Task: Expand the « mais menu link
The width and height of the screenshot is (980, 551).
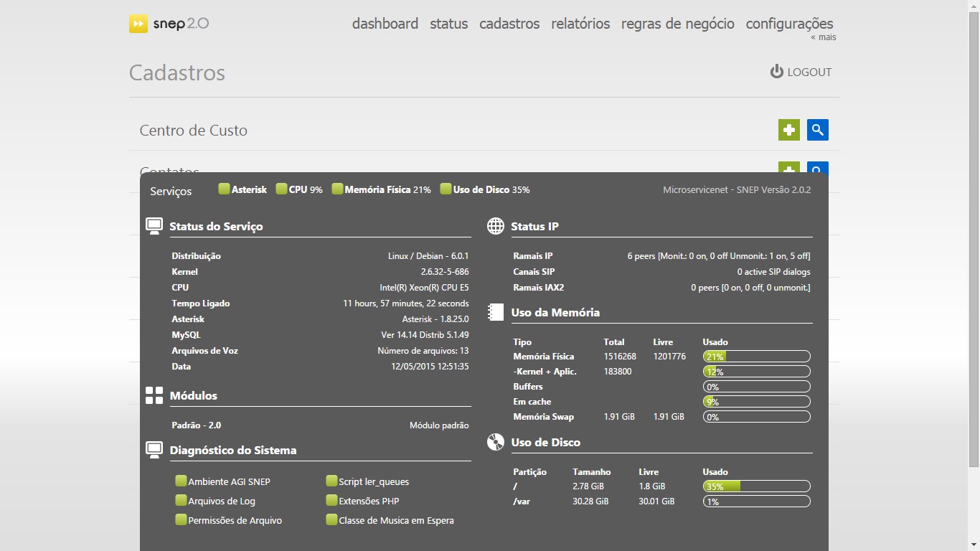Action: coord(823,37)
